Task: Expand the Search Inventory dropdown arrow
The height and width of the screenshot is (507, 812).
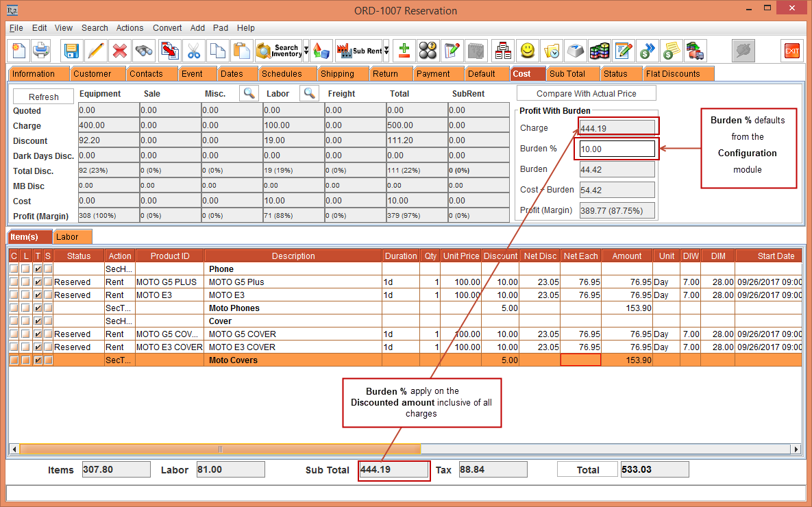Action: click(306, 51)
